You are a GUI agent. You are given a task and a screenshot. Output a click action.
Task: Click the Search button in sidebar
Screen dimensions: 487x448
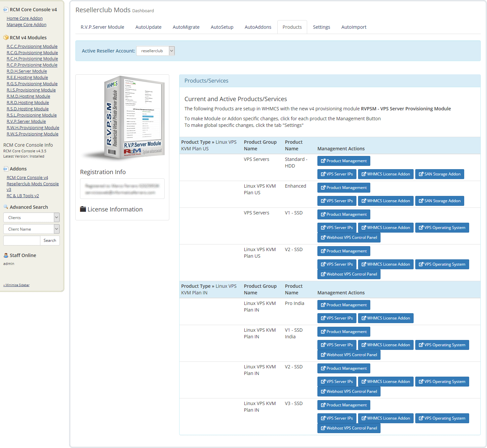pos(50,241)
